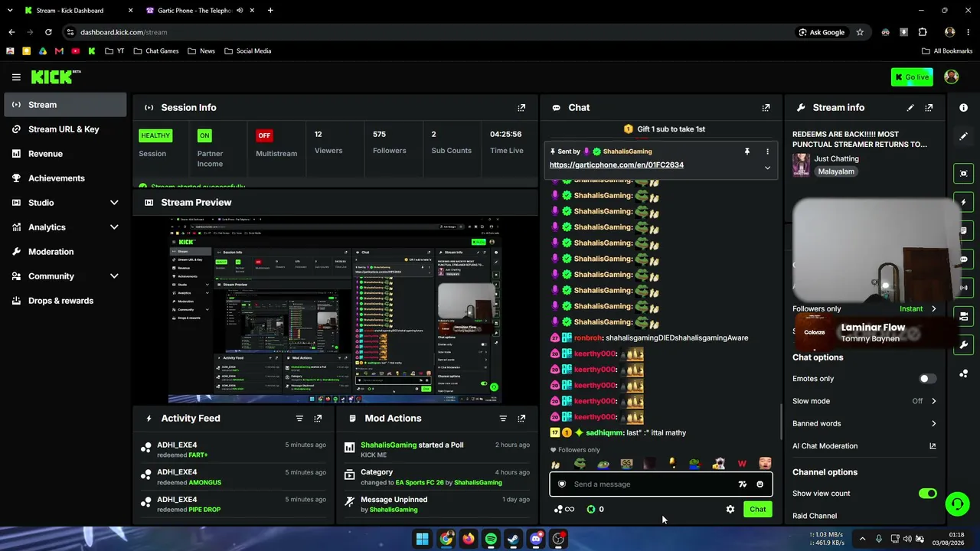
Task: Open the emote picker in chat box
Action: (x=759, y=484)
